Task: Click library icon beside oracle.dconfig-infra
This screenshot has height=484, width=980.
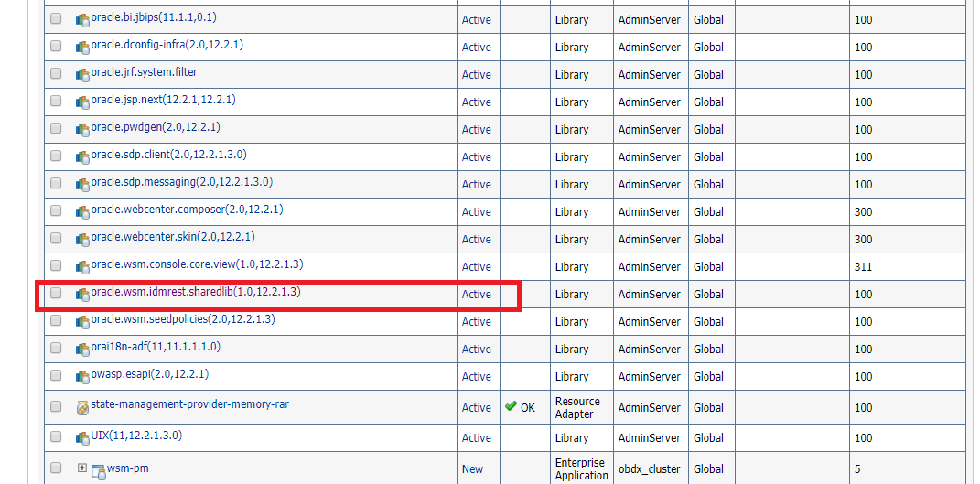Action: [x=82, y=48]
